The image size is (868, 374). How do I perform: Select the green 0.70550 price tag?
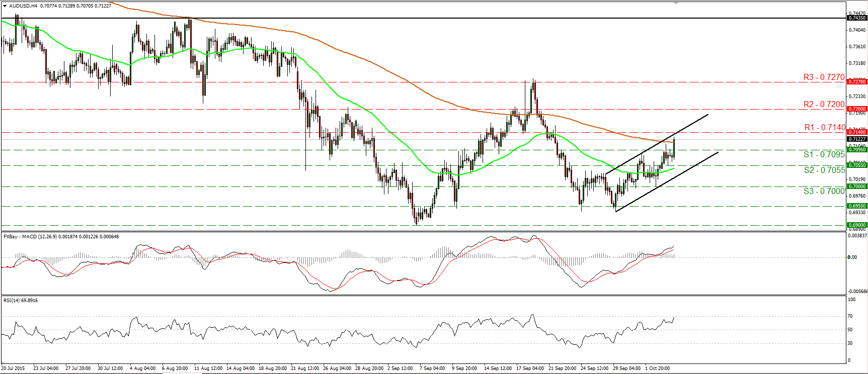857,165
